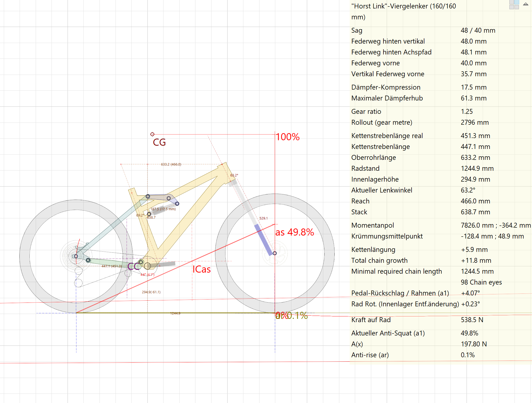
Task: Select top-left panel position square
Action: (x=512, y=2)
